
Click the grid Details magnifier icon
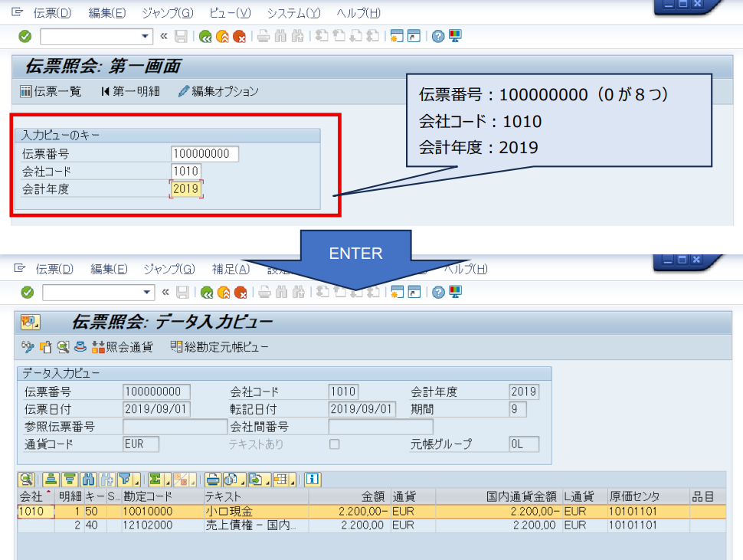(x=27, y=480)
